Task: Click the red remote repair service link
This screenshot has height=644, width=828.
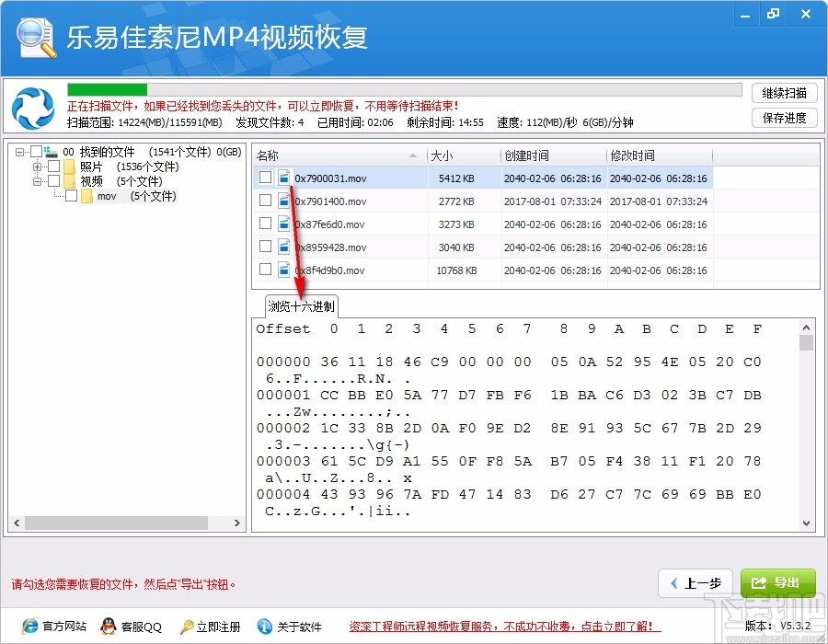Action: click(x=504, y=626)
